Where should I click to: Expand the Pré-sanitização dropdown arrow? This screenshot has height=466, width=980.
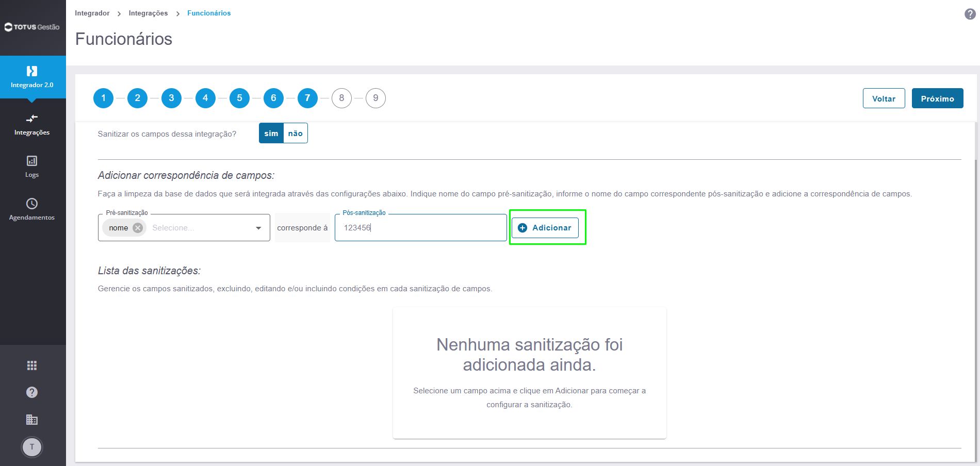(x=258, y=228)
